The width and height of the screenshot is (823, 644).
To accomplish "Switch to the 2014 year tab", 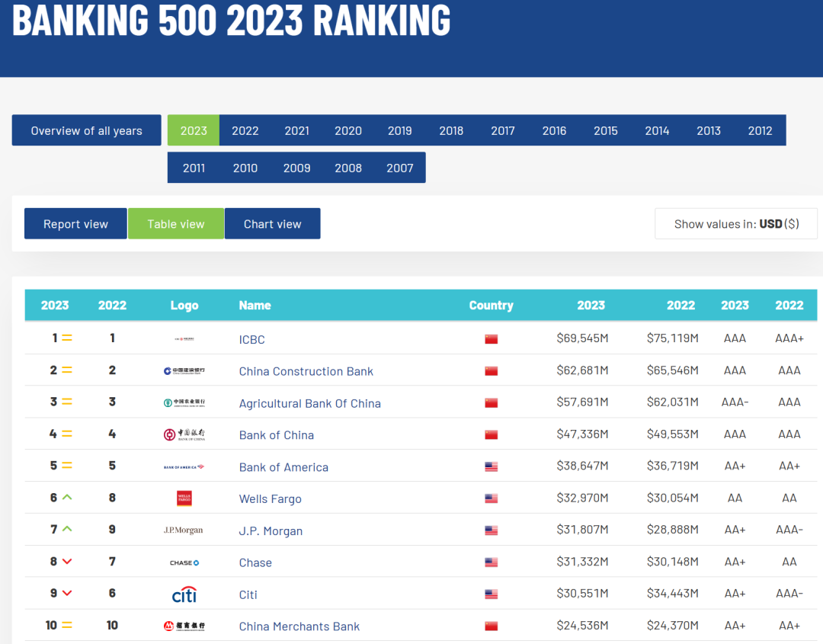I will pyautogui.click(x=657, y=130).
